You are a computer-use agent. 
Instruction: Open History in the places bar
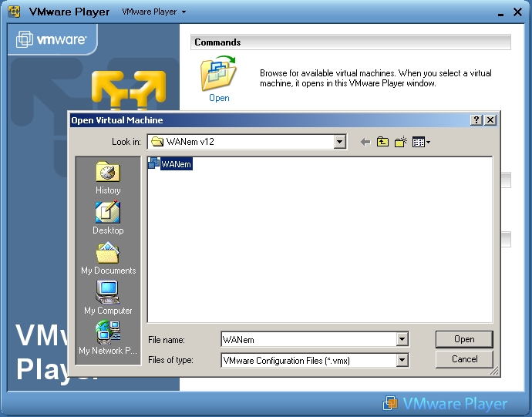pos(108,178)
